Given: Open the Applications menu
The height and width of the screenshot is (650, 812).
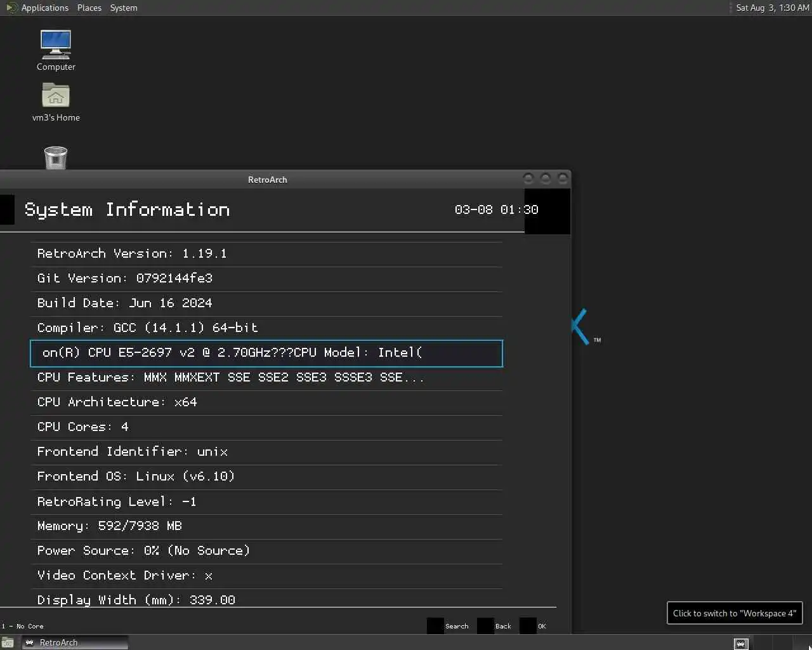Looking at the screenshot, I should coord(44,8).
